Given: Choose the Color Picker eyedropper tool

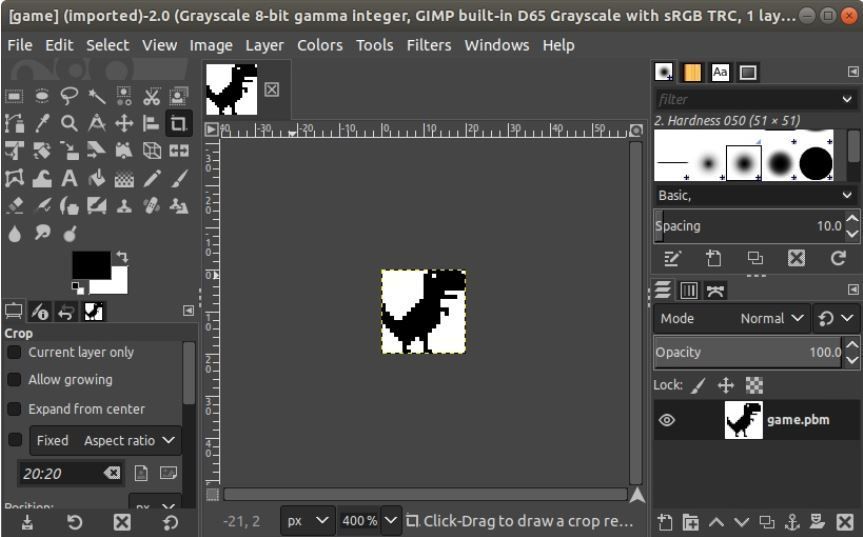Looking at the screenshot, I should point(42,123).
